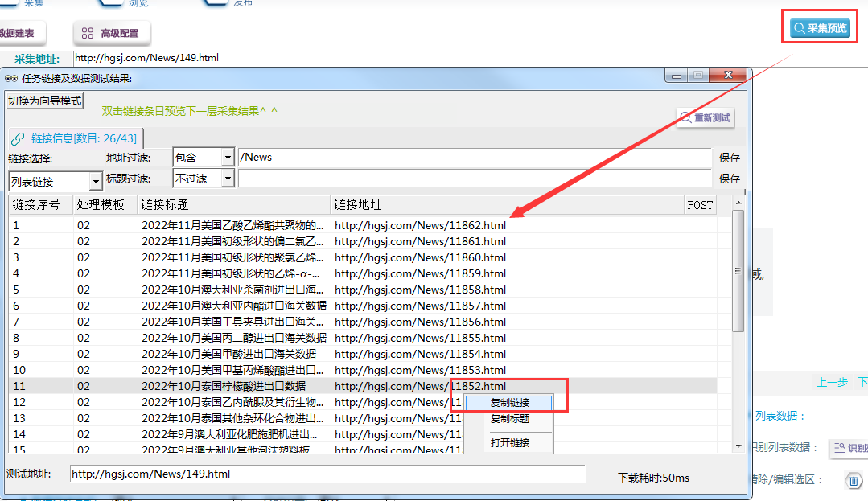The height and width of the screenshot is (501, 868).
Task: Click the POST column header
Action: pos(700,205)
